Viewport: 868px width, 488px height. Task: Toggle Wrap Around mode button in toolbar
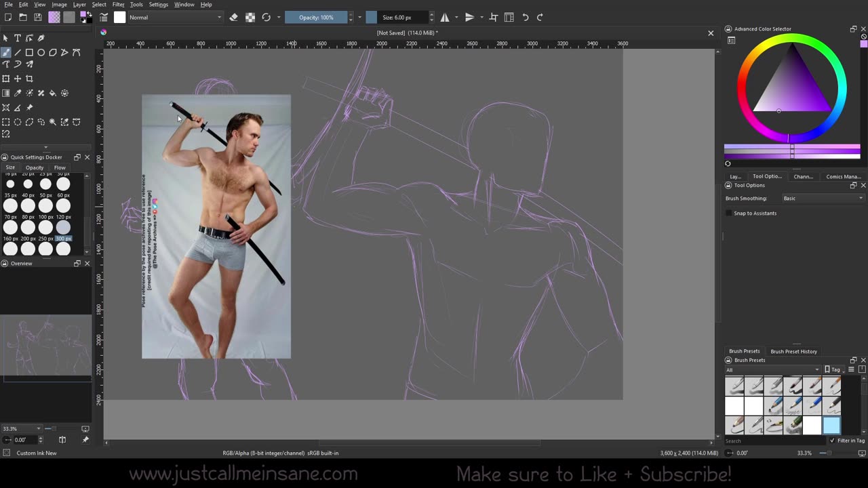pyautogui.click(x=494, y=18)
